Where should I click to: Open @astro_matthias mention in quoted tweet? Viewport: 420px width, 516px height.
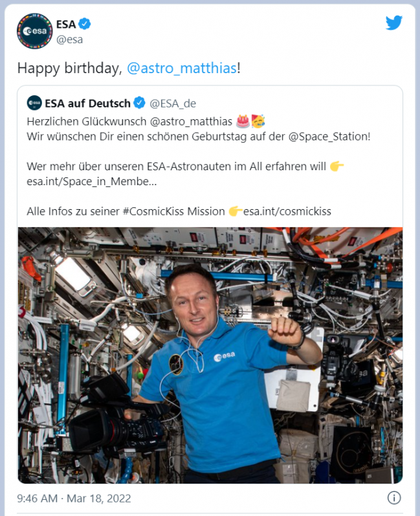182,121
